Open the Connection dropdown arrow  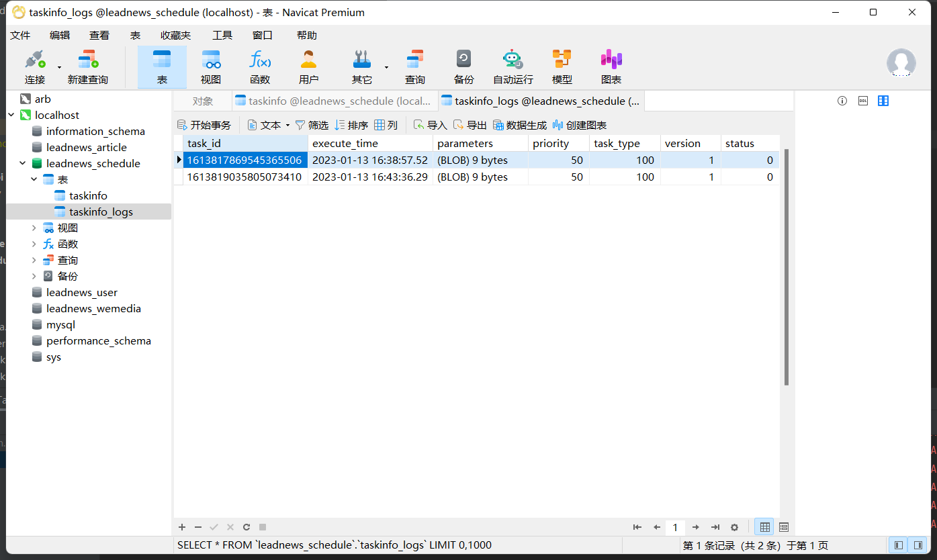point(59,67)
